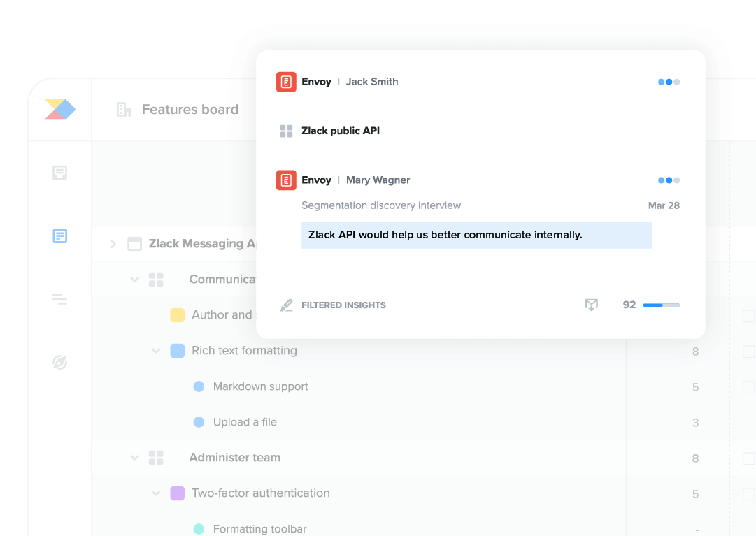
Task: Click the purple square for Two-factor authentication
Action: (x=178, y=493)
